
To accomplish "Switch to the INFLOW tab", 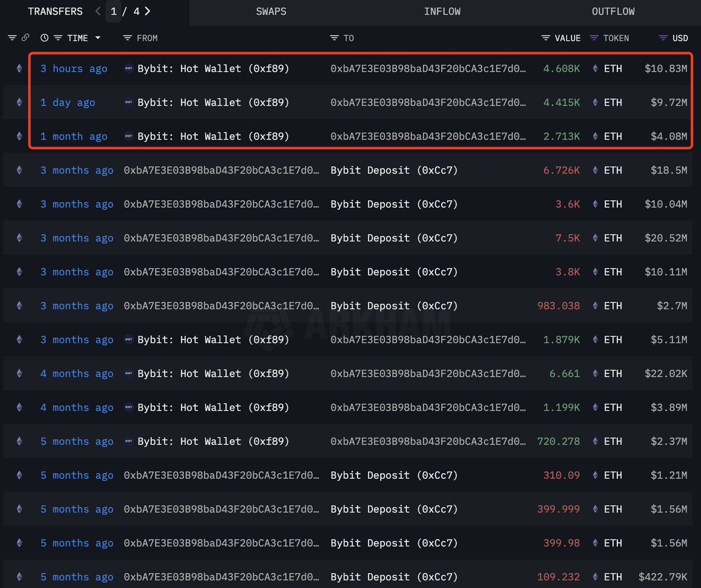I will [x=442, y=12].
